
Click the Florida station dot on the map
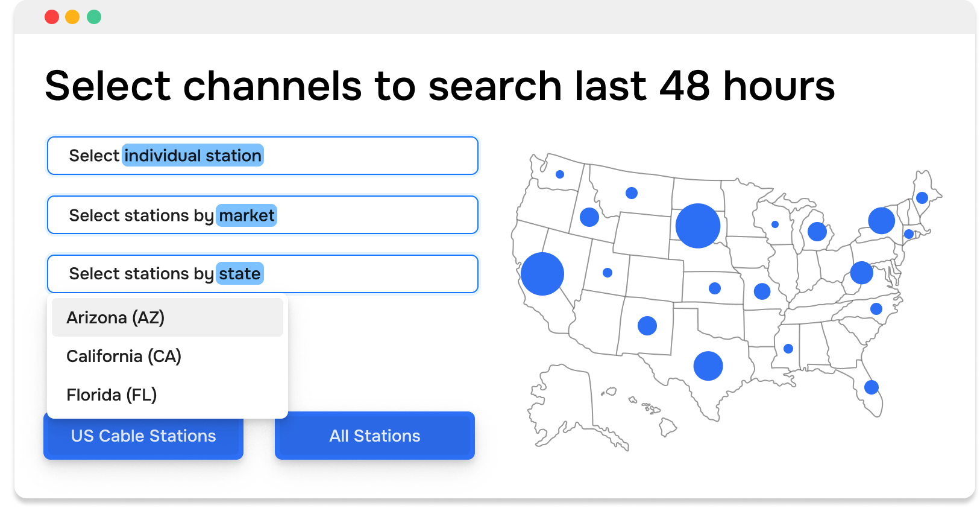(x=872, y=387)
